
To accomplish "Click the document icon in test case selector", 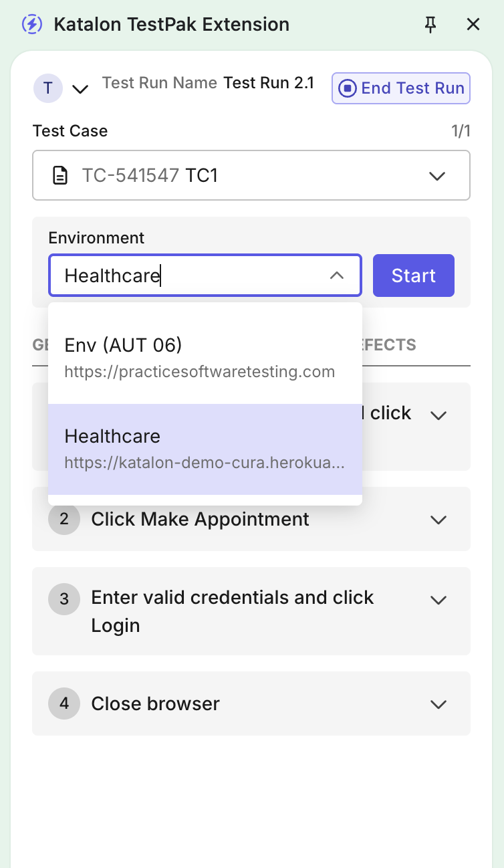I will pyautogui.click(x=60, y=176).
